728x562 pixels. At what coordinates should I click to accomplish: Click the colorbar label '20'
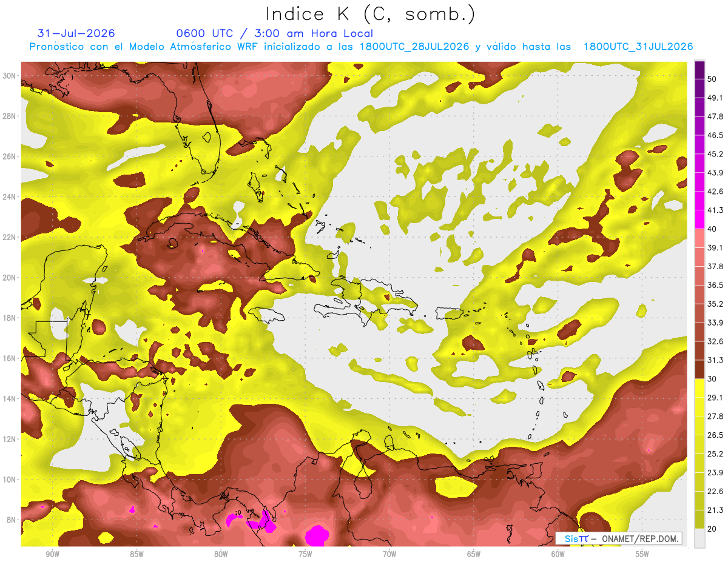[x=713, y=529]
